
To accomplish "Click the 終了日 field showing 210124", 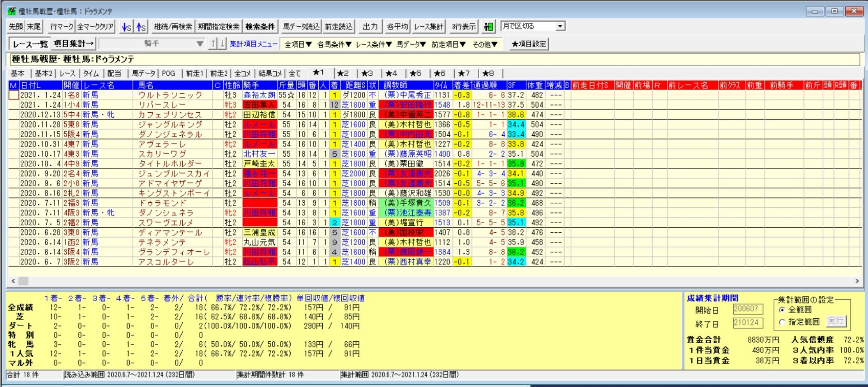I will coord(748,323).
